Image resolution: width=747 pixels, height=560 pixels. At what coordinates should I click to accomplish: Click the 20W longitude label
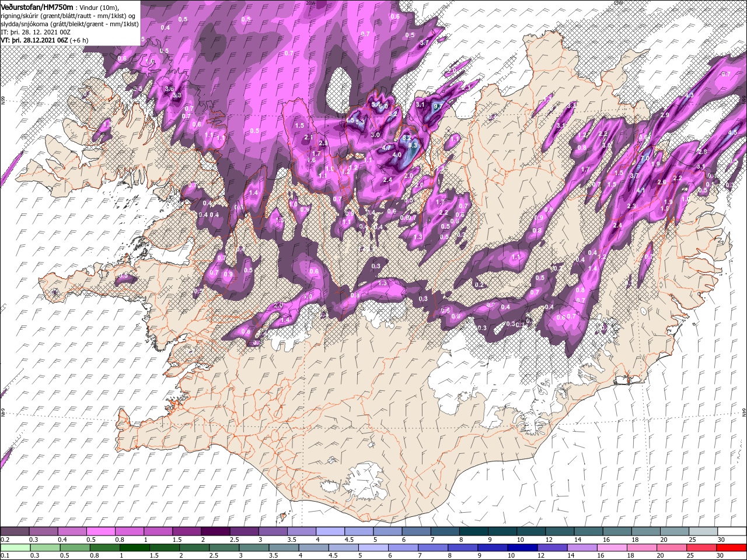coord(310,2)
